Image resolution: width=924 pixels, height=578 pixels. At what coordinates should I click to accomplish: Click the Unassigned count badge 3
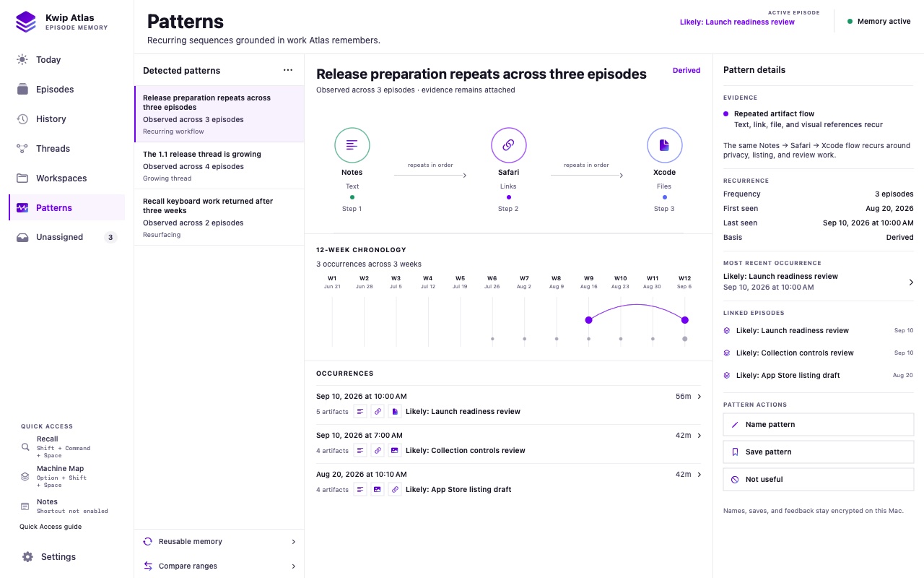tap(110, 237)
